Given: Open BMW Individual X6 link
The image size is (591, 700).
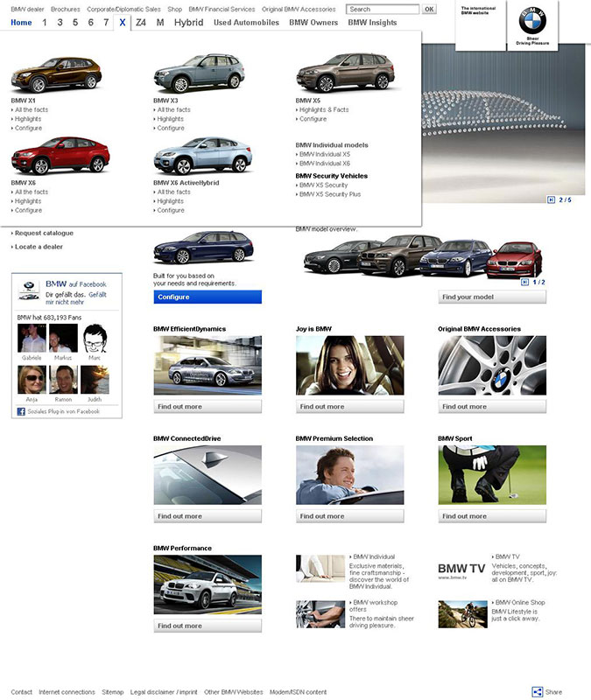Looking at the screenshot, I should pyautogui.click(x=325, y=164).
